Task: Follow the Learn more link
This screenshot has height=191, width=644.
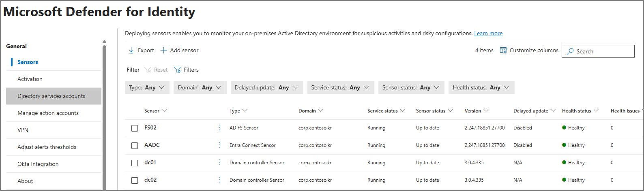Action: 488,33
